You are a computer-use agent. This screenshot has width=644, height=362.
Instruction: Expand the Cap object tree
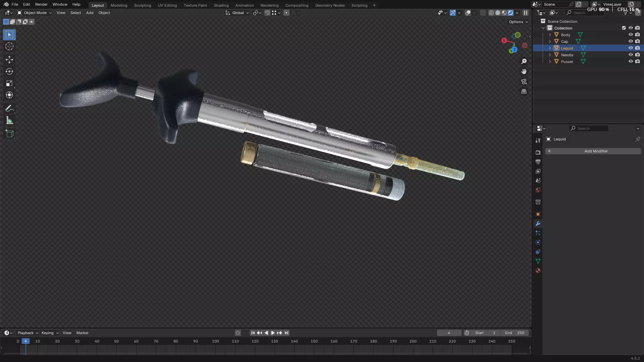click(x=550, y=41)
